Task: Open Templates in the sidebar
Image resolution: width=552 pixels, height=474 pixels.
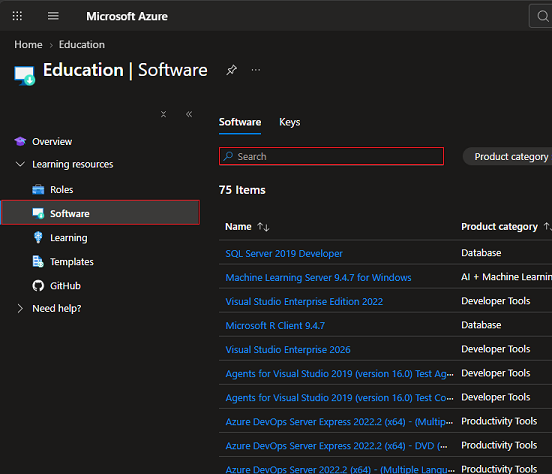Action: tap(72, 262)
